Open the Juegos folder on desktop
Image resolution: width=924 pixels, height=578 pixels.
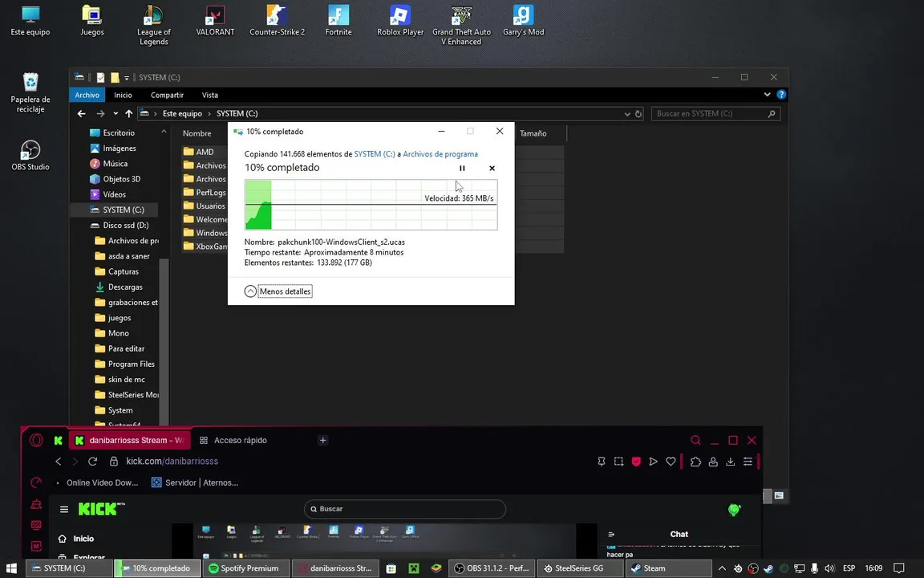[x=92, y=21]
